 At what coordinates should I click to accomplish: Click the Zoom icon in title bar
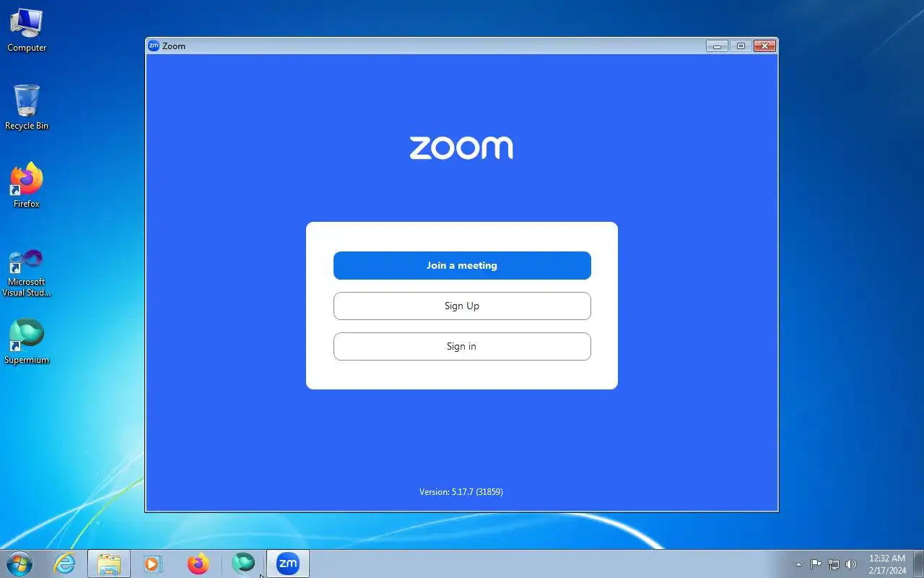click(154, 46)
